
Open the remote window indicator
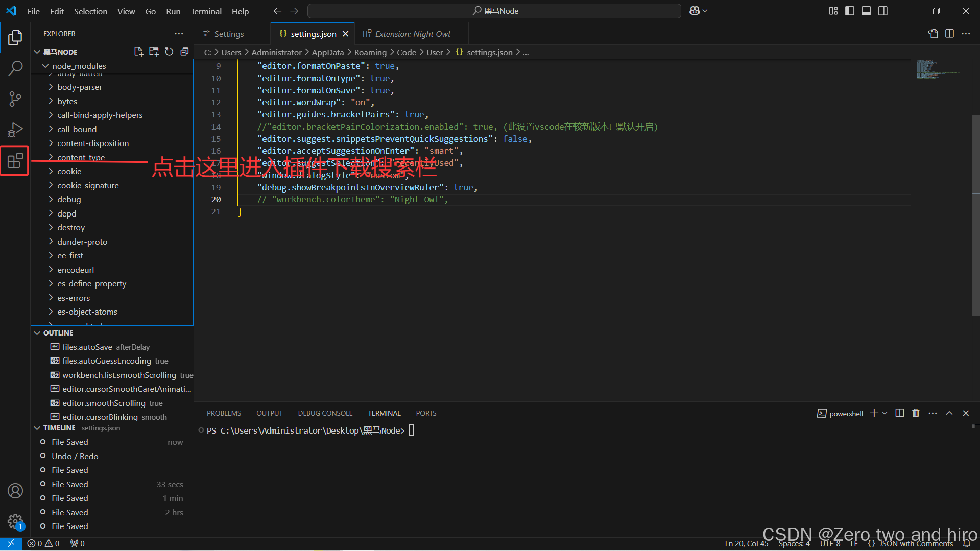click(11, 543)
